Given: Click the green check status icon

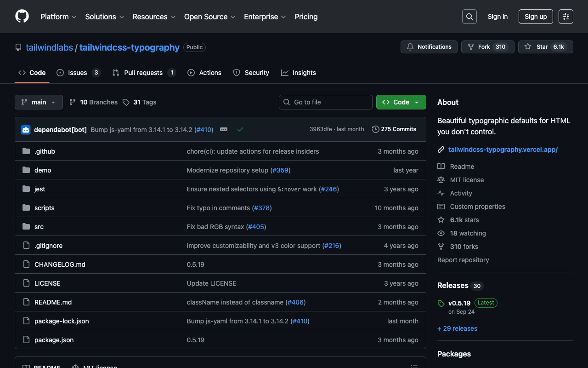Looking at the screenshot, I should [x=240, y=130].
